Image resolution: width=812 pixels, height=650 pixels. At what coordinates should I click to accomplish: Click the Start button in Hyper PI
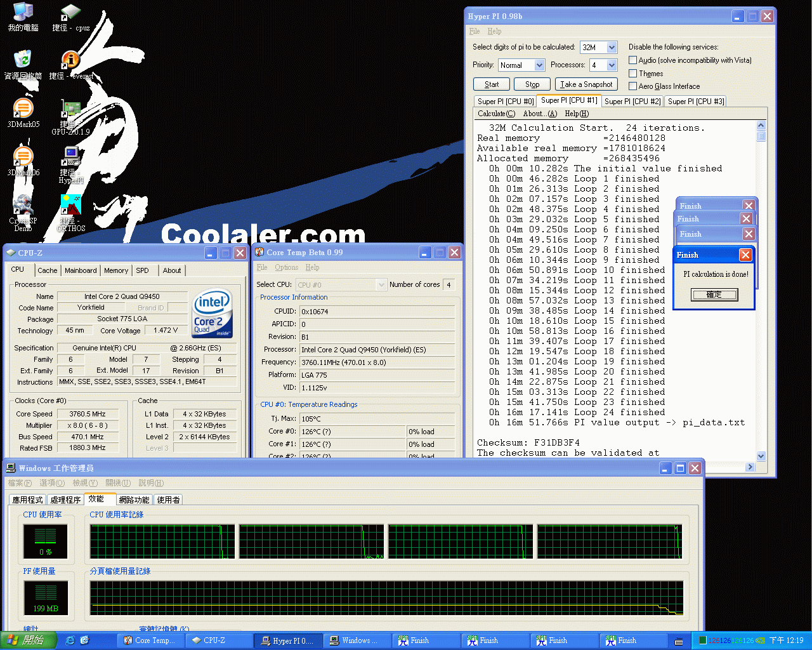[492, 84]
